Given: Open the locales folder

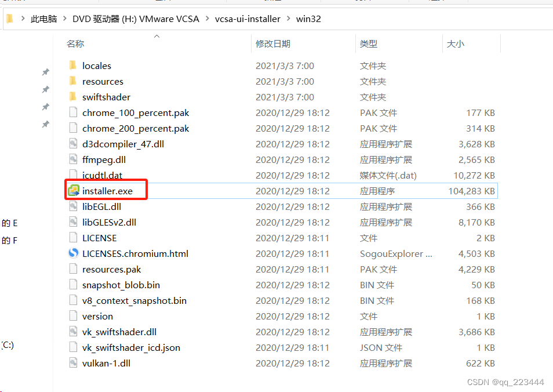Looking at the screenshot, I should pos(96,66).
